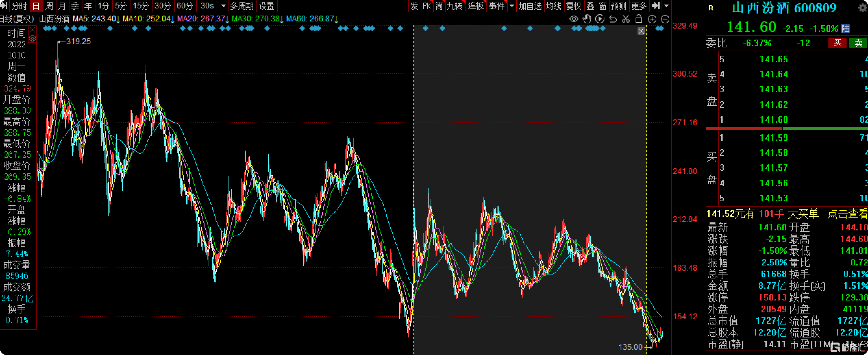Click the 发 toolbar button
Viewport: 868px width, 355px height.
[414, 6]
